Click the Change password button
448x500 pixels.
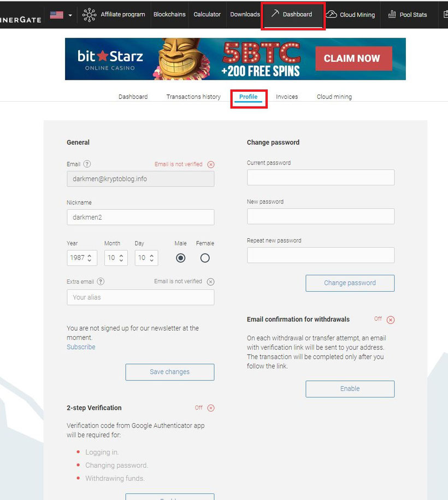click(350, 283)
